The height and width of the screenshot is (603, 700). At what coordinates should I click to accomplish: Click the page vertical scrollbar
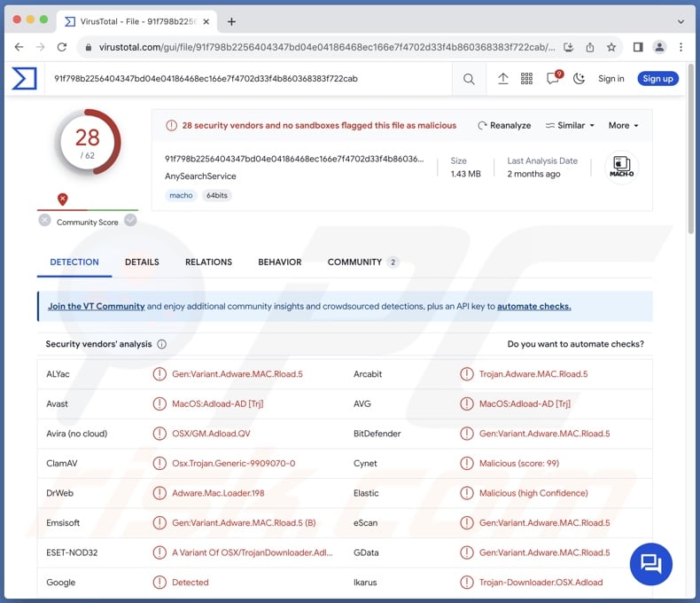pos(691,150)
